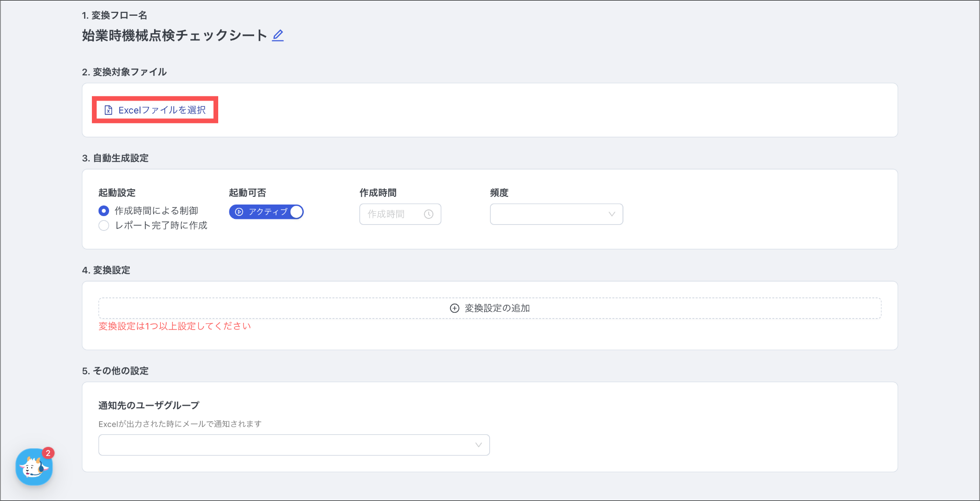Click Excelファイルを選択 button
Image resolution: width=980 pixels, height=501 pixels.
pos(155,110)
